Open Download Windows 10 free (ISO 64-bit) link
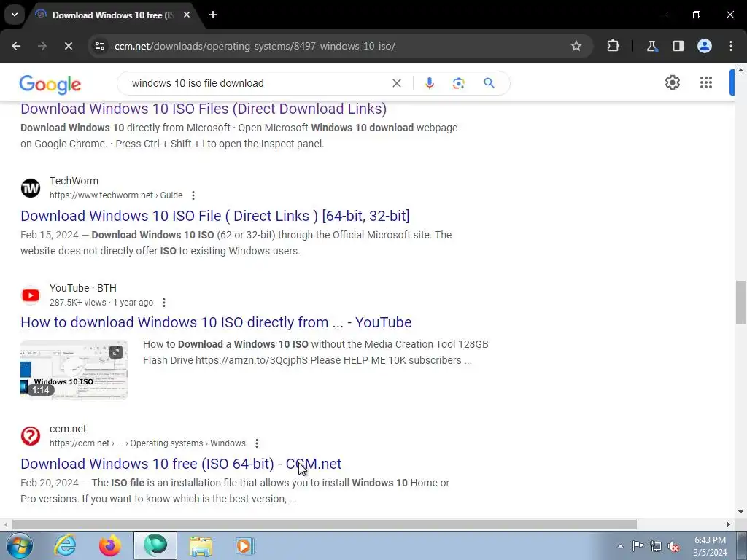This screenshot has height=560, width=747. point(181,464)
